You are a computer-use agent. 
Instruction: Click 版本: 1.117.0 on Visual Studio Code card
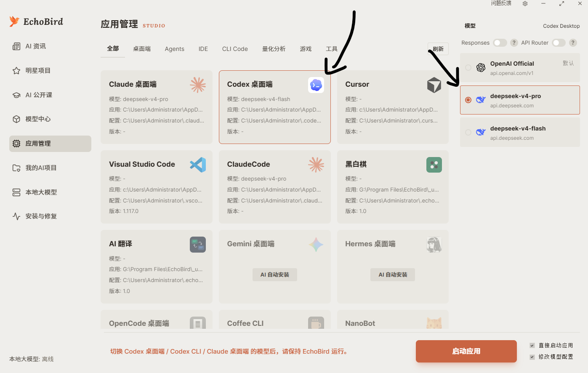point(124,211)
